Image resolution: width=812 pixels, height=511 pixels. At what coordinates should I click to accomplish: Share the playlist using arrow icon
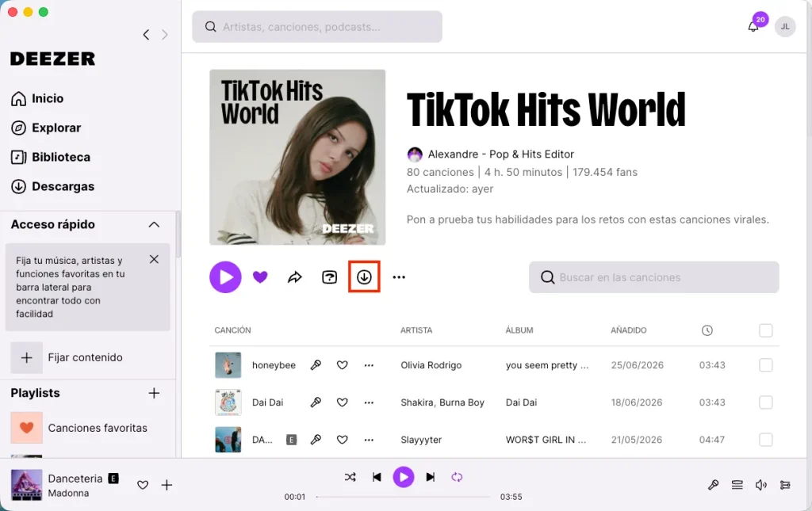295,277
